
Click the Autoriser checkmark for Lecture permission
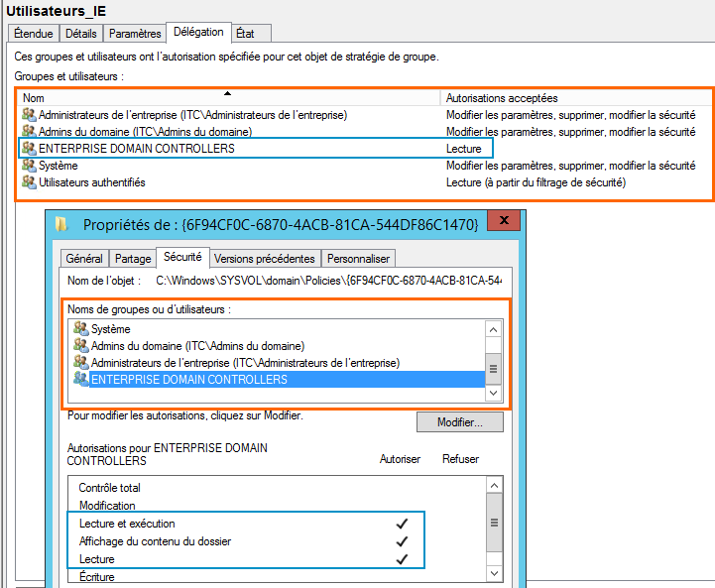pyautogui.click(x=402, y=559)
